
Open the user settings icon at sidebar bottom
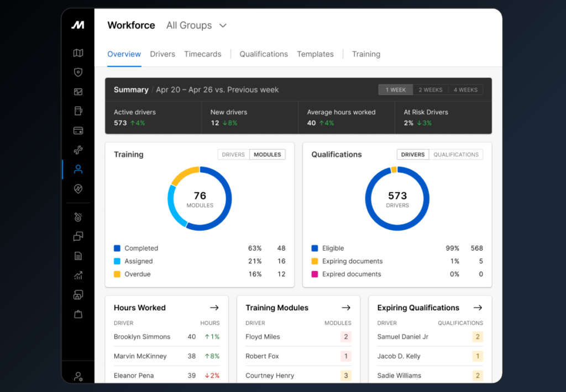[78, 377]
